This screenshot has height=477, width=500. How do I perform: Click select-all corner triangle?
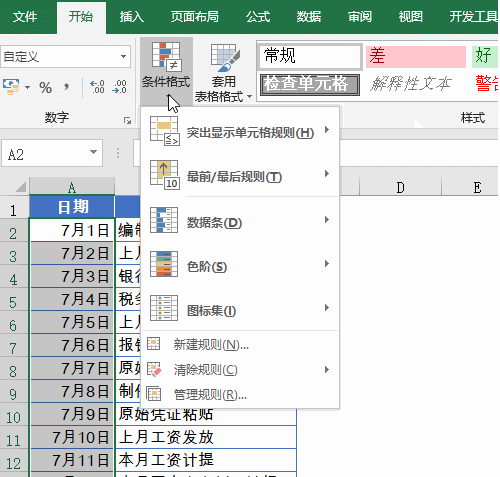[21, 187]
